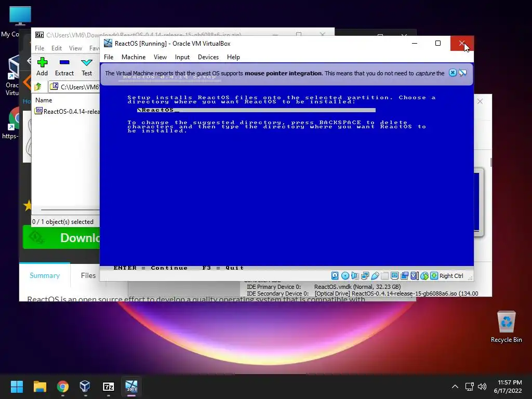Open the 7-Zip Edit menu

click(x=56, y=48)
